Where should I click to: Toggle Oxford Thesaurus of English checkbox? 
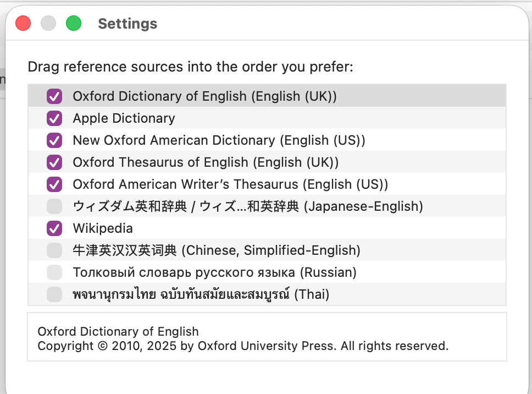[54, 162]
